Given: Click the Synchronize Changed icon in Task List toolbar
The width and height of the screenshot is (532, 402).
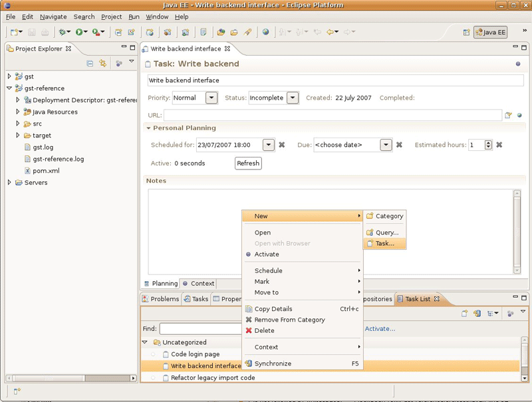Looking at the screenshot, I should point(477,314).
